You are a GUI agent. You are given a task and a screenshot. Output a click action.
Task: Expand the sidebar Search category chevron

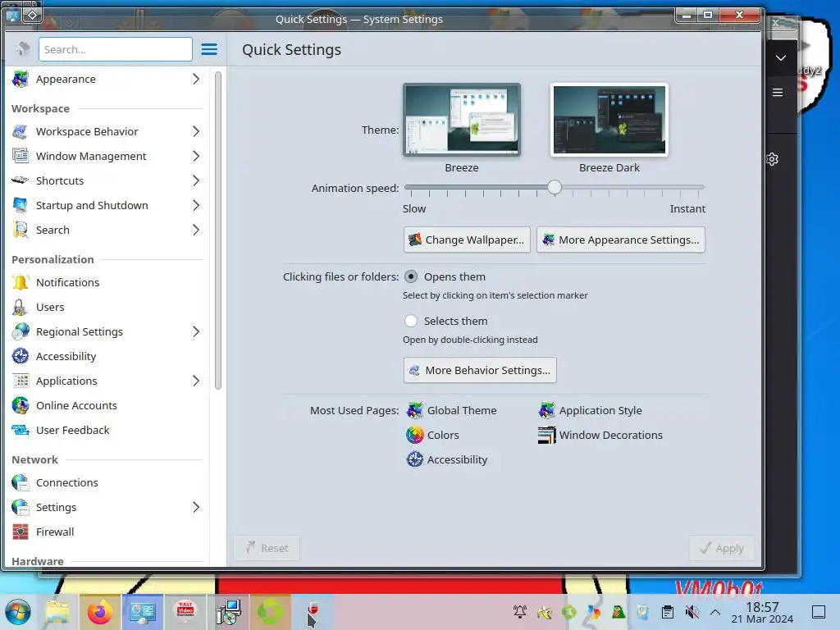click(x=196, y=231)
